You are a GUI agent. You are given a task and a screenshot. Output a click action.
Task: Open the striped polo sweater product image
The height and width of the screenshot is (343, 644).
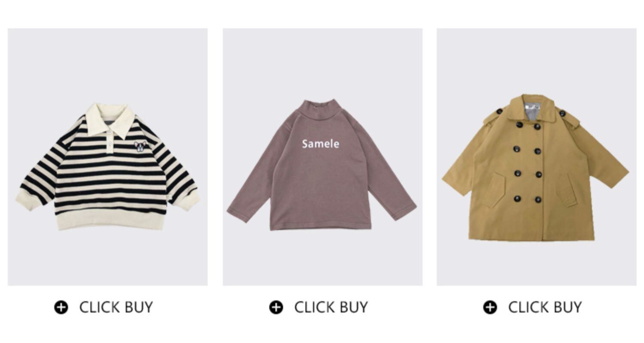107,157
